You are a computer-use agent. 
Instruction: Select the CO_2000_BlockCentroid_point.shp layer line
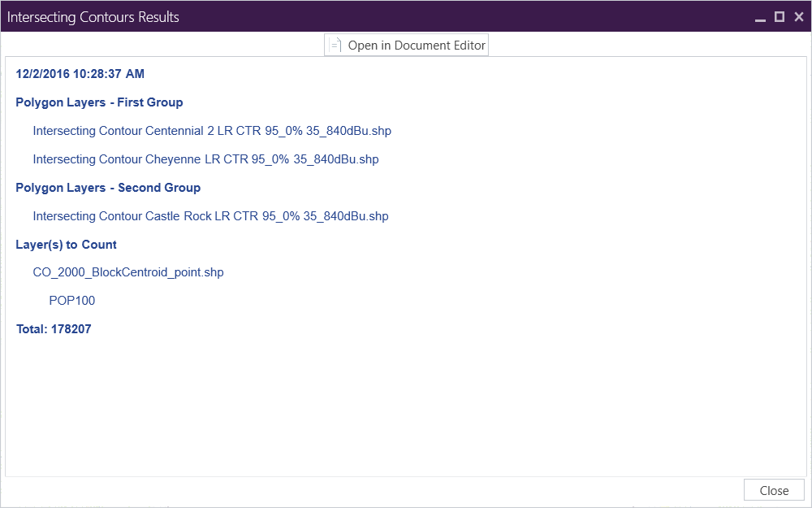(x=128, y=272)
